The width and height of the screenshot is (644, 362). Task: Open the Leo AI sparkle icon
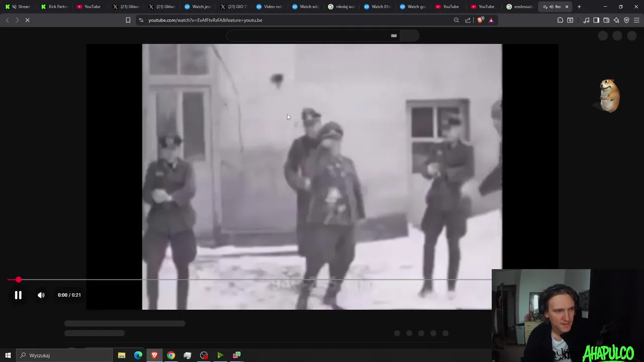pyautogui.click(x=616, y=20)
